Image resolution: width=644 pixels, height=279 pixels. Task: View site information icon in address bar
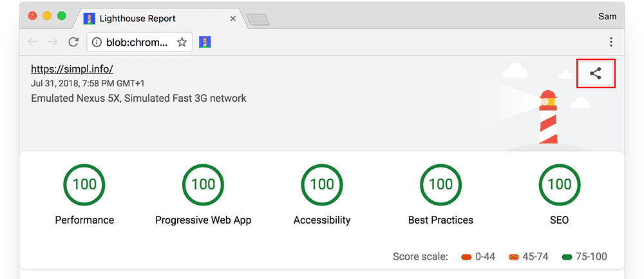(x=97, y=42)
